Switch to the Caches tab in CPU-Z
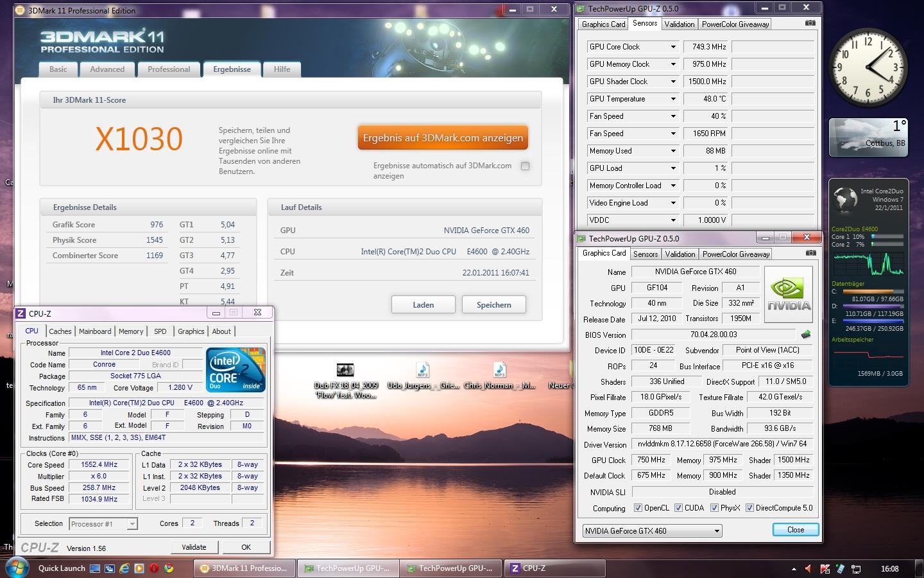 pos(60,331)
